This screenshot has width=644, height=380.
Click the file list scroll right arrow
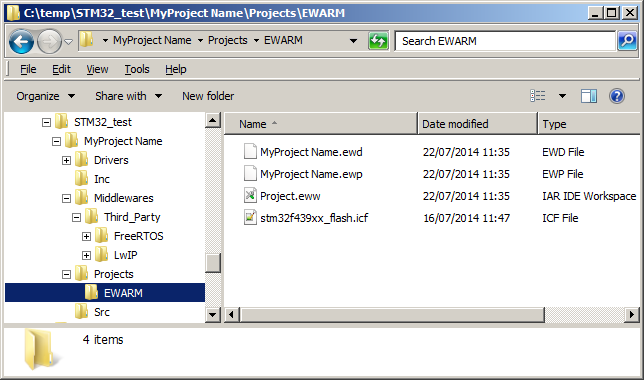tap(632, 315)
